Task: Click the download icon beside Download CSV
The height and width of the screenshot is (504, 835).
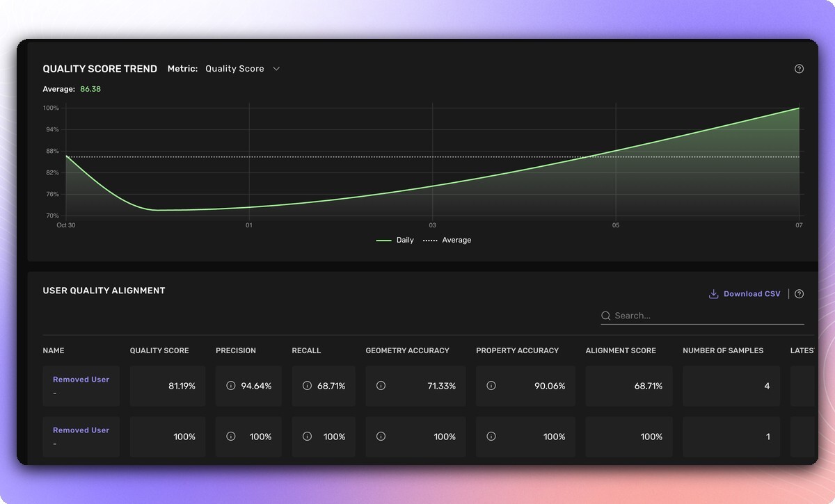Action: [x=713, y=293]
